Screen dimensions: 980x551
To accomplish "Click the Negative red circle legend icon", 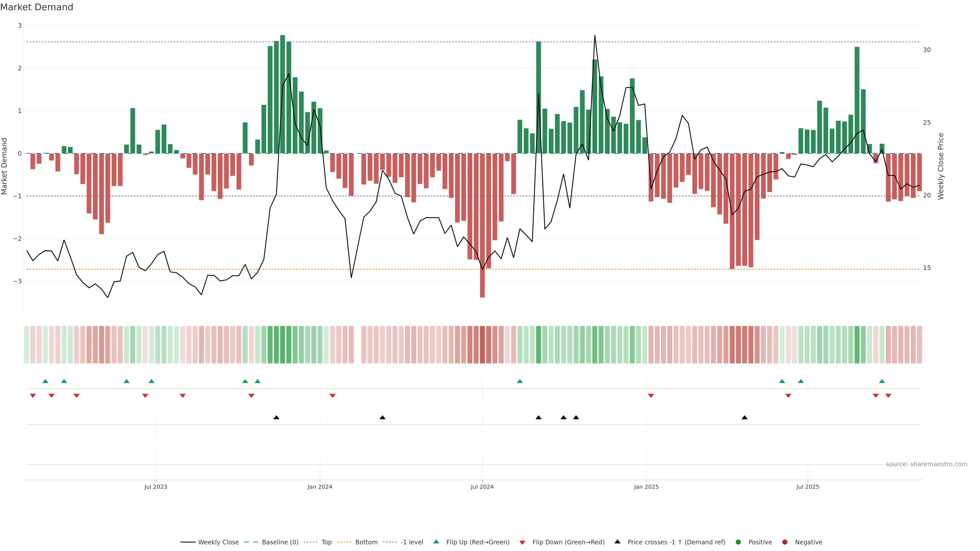I will point(785,542).
